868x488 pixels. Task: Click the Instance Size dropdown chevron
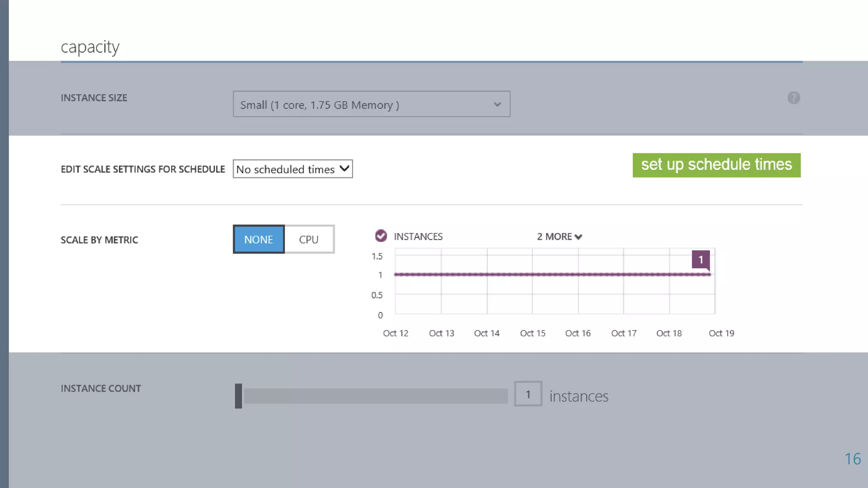497,104
